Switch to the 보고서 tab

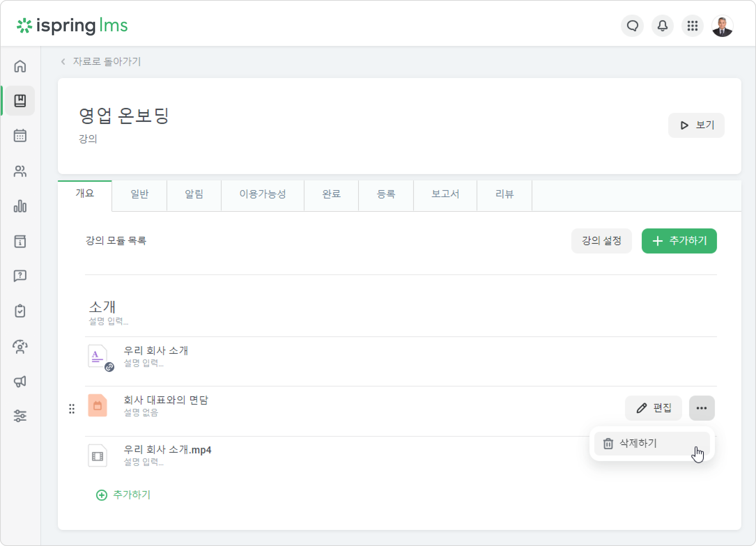[x=445, y=194]
